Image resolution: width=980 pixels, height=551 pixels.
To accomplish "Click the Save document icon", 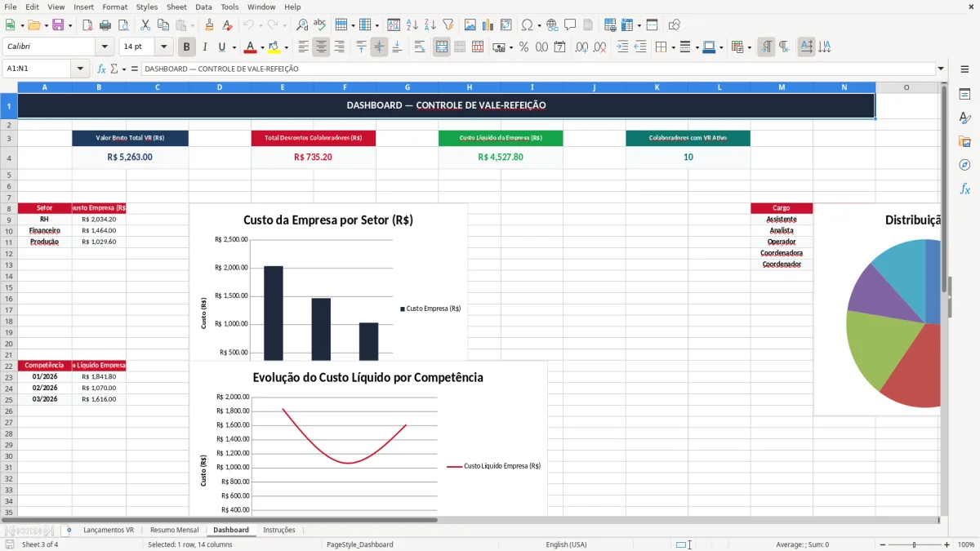I will pyautogui.click(x=58, y=25).
